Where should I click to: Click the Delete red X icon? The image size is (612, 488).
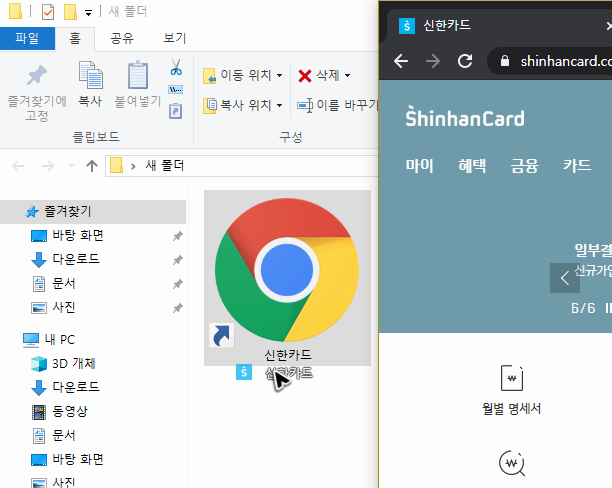tap(304, 75)
